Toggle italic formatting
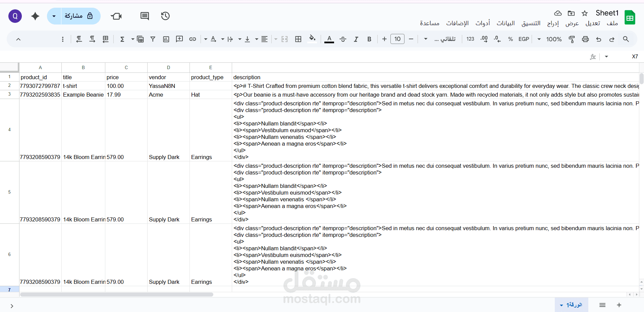The height and width of the screenshot is (312, 644). [356, 39]
